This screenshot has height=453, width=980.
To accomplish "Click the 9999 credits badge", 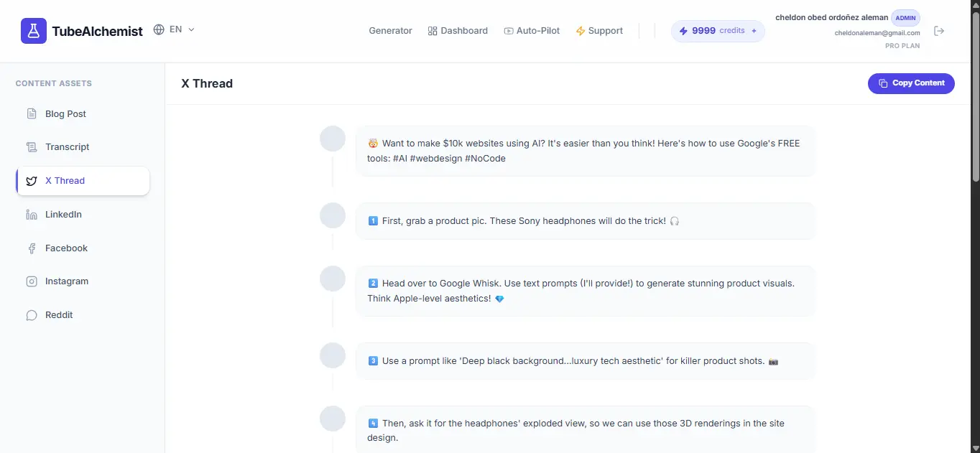I will [x=718, y=31].
